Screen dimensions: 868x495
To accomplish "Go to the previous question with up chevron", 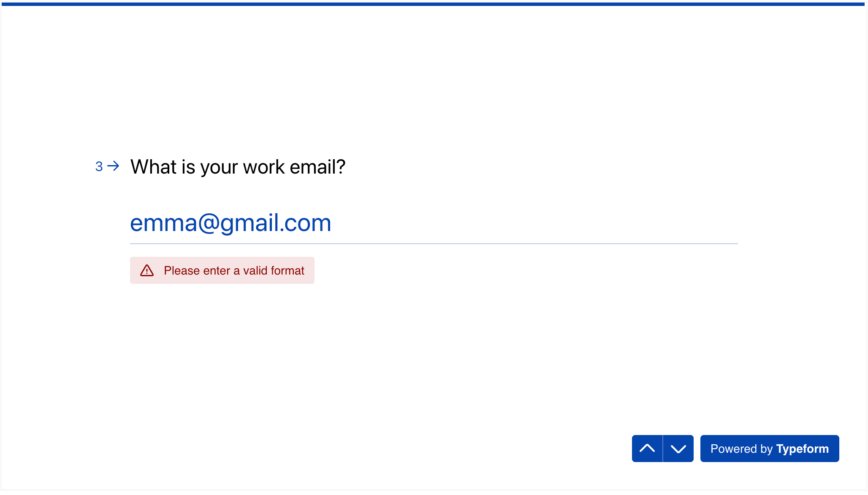I will [647, 449].
